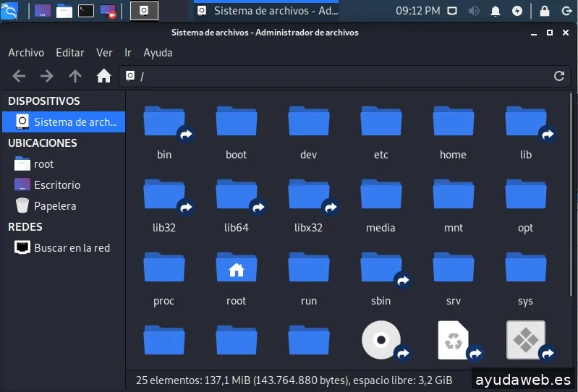The height and width of the screenshot is (392, 578).
Task: Select the disc image file icon
Action: [x=381, y=340]
